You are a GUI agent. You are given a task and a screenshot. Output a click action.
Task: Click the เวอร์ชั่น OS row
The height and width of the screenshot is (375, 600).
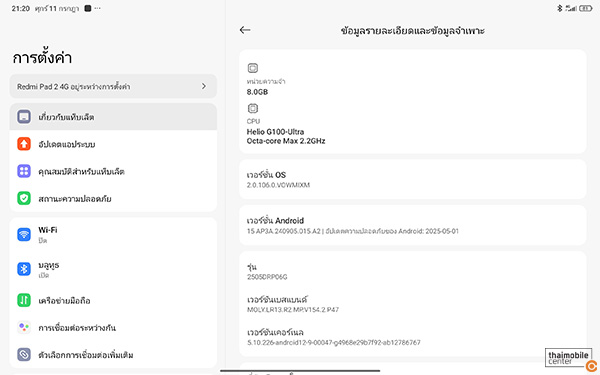[412, 179]
